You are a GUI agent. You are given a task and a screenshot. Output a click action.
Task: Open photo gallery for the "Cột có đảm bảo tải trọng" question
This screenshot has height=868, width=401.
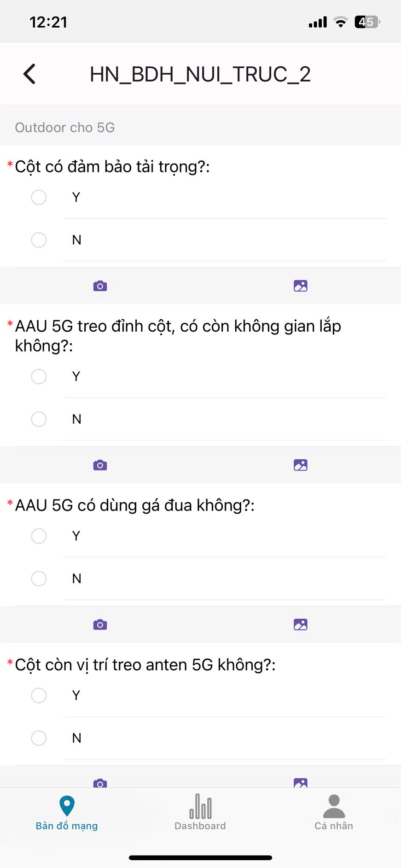(x=300, y=286)
